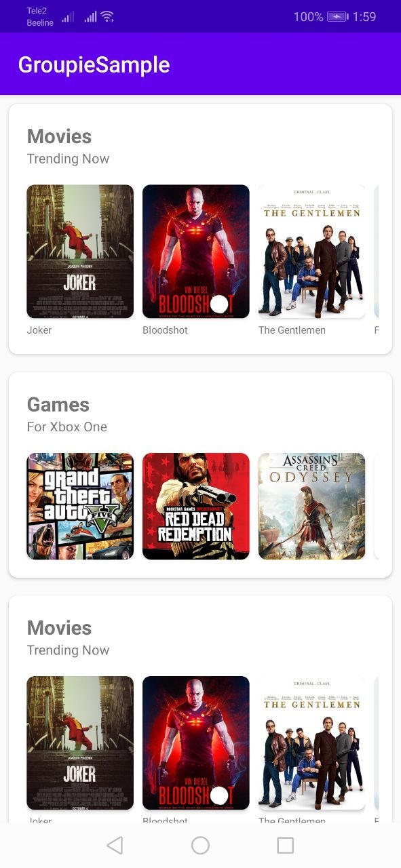Tap the 'For Xbox One' subtitle
401x868 pixels.
pyautogui.click(x=67, y=427)
